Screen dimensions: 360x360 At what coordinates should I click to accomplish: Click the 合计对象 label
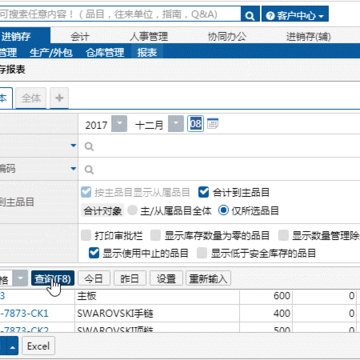point(102,211)
